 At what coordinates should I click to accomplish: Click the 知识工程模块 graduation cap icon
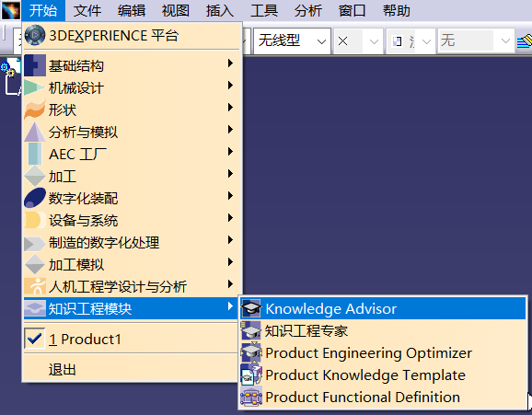35,308
